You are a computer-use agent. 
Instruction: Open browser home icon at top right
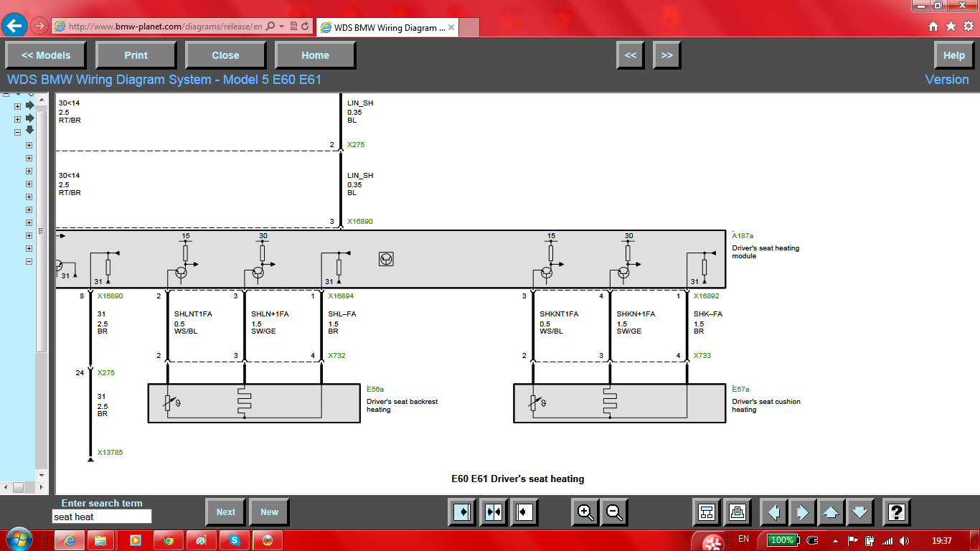[933, 27]
